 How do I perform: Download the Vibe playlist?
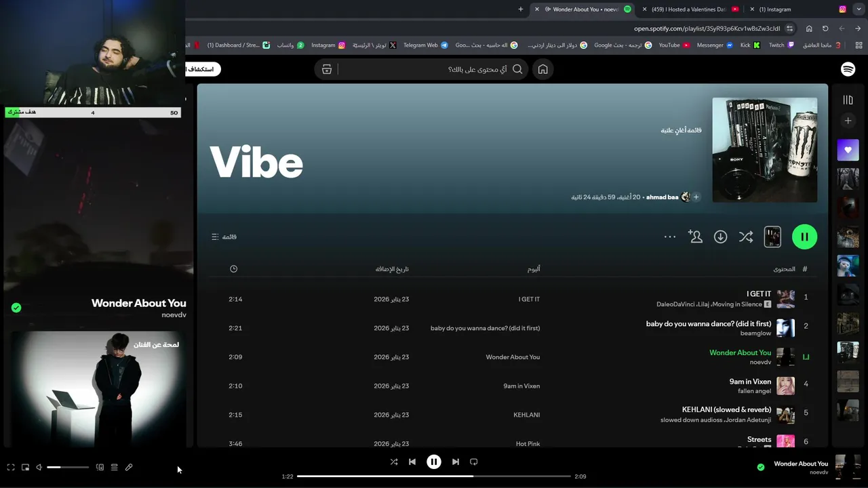click(720, 237)
